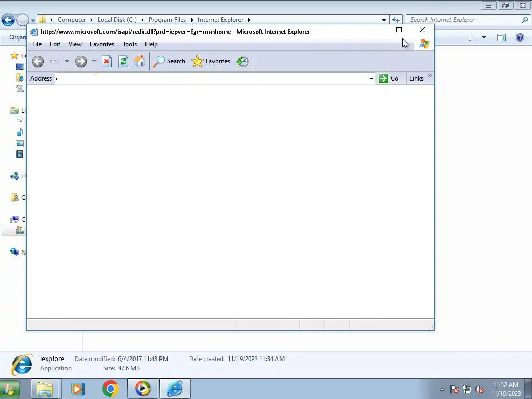Expand the Links toolbar chevron
532x399 pixels.
tap(430, 76)
